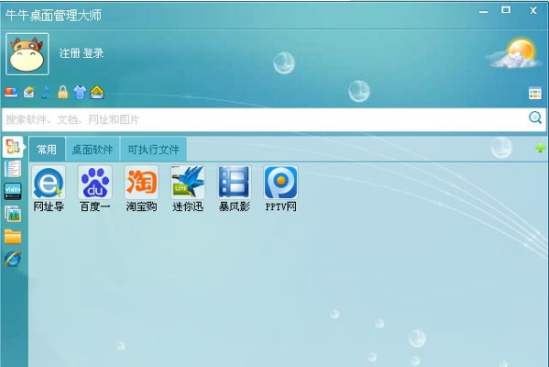Open the 网址导 browser shortcut icon

point(48,182)
